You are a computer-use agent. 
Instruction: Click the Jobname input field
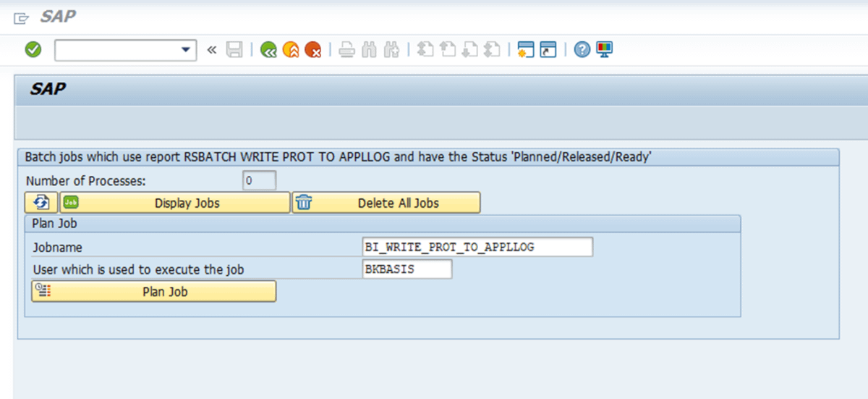[477, 248]
